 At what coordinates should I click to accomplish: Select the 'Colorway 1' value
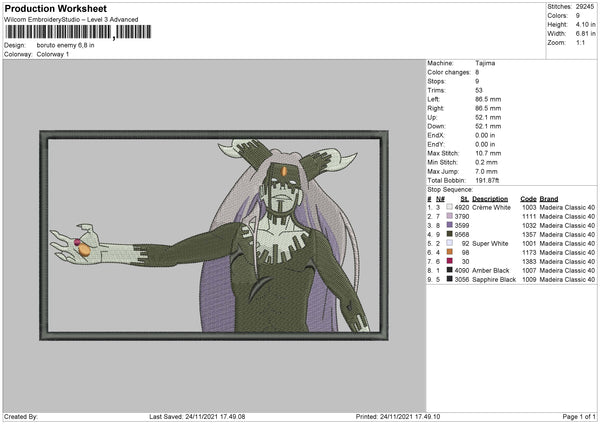(x=53, y=54)
